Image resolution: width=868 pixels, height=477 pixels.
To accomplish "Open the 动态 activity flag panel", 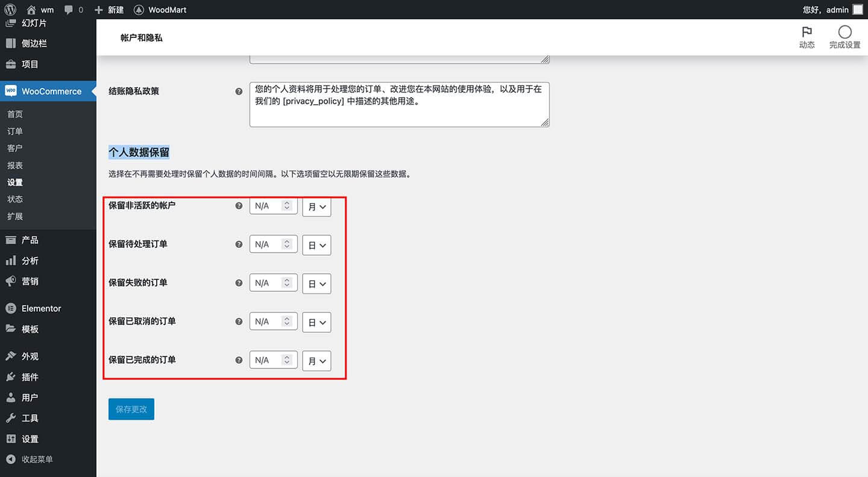I will [807, 37].
